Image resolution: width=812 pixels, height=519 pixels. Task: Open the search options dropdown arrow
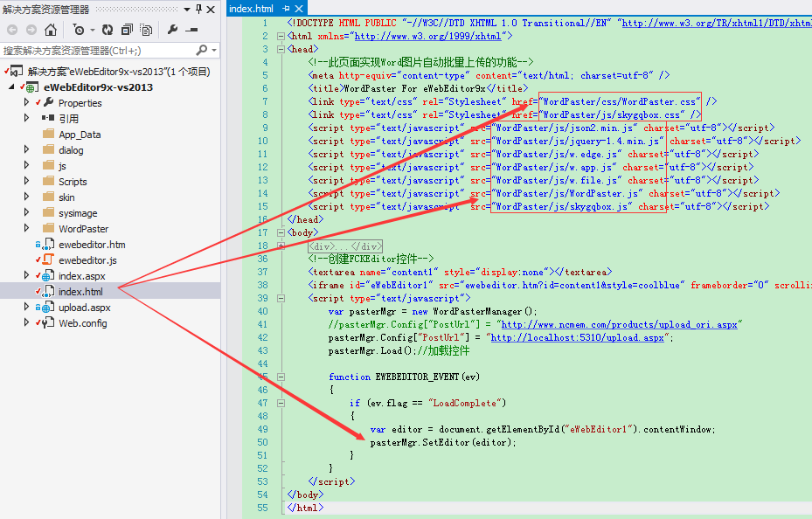tap(214, 50)
